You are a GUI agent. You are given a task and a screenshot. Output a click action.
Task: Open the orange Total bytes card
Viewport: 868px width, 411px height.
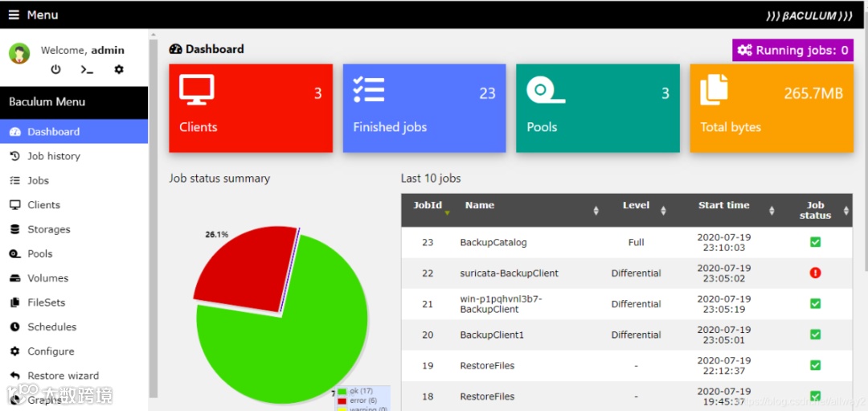tap(772, 108)
